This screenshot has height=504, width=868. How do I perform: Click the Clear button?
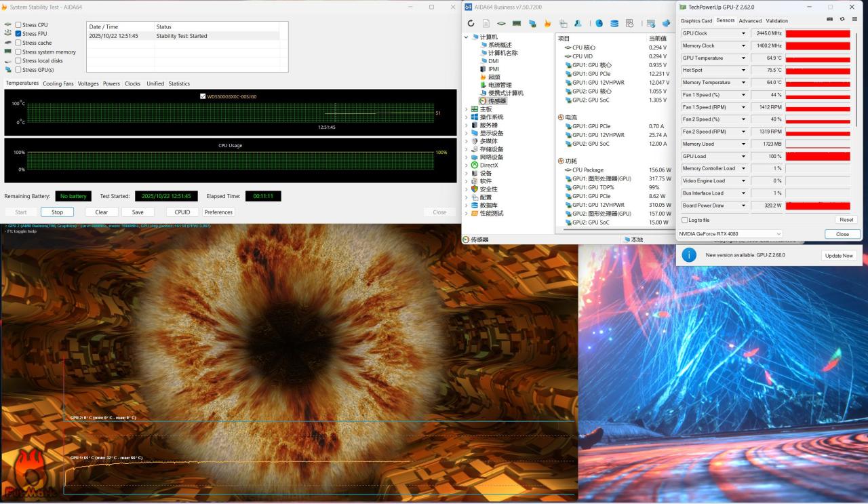point(102,212)
